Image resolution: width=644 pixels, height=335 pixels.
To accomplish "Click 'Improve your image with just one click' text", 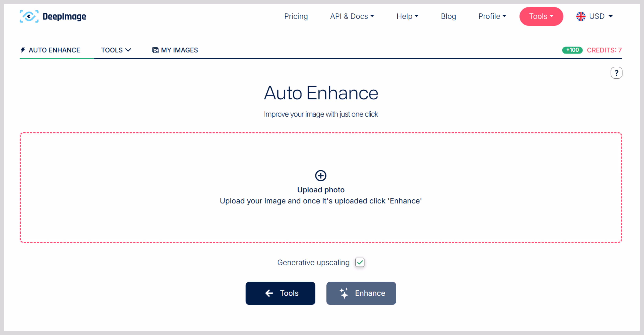I will (321, 114).
